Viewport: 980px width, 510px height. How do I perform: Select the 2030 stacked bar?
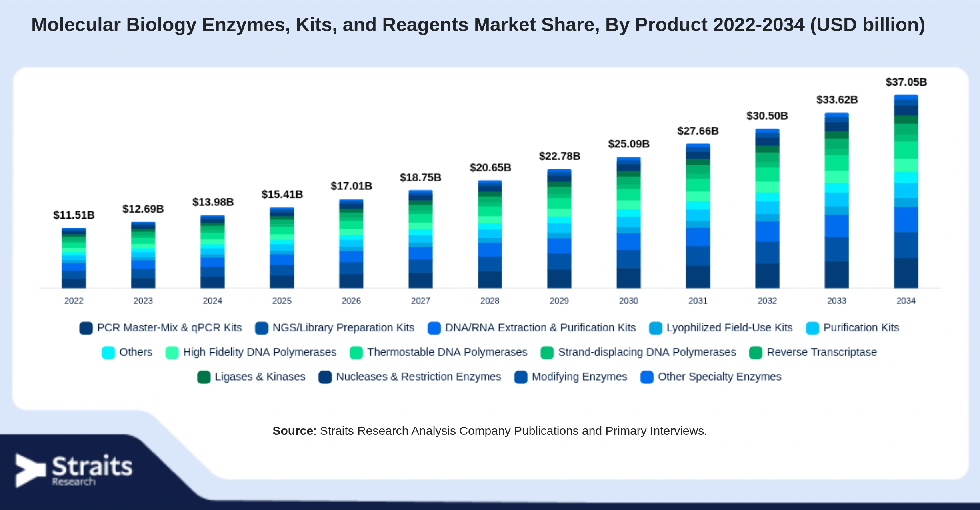628,223
